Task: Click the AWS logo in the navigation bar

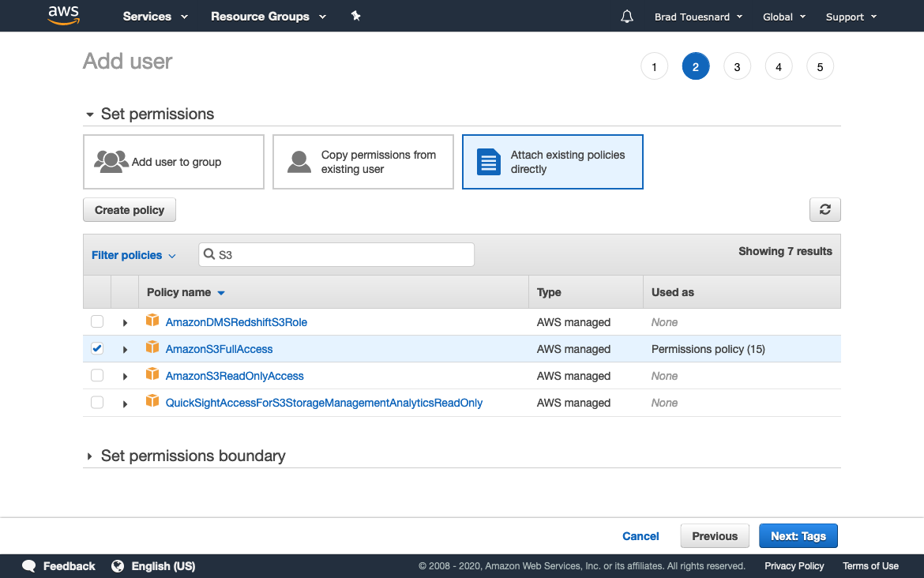Action: pyautogui.click(x=63, y=16)
